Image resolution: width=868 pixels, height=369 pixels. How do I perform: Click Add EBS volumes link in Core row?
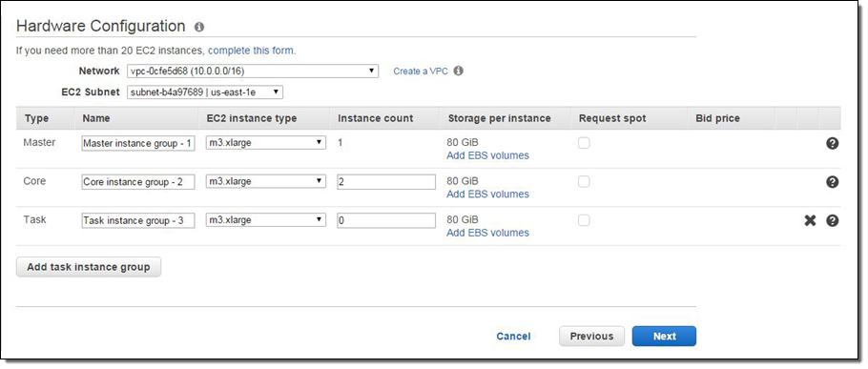tap(487, 195)
